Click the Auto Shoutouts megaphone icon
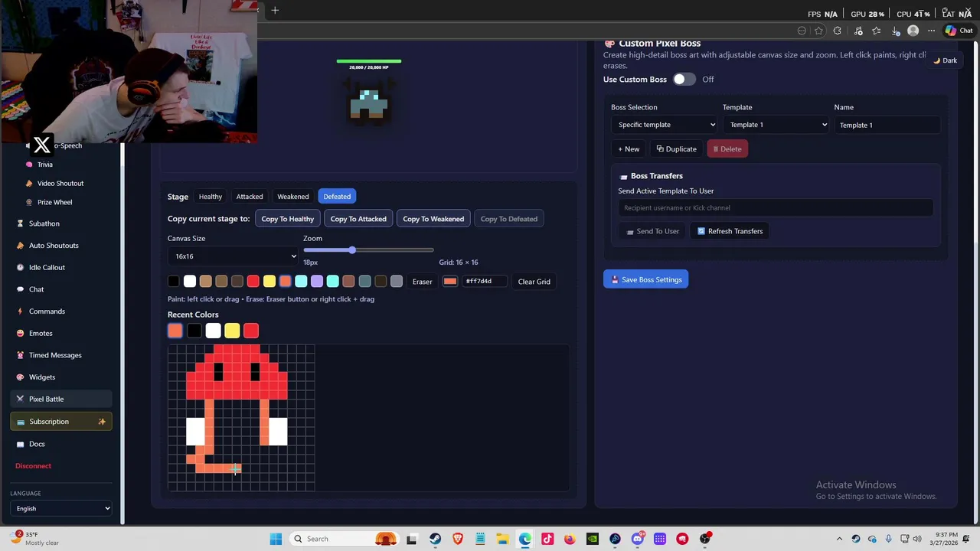The image size is (980, 551). [20, 246]
